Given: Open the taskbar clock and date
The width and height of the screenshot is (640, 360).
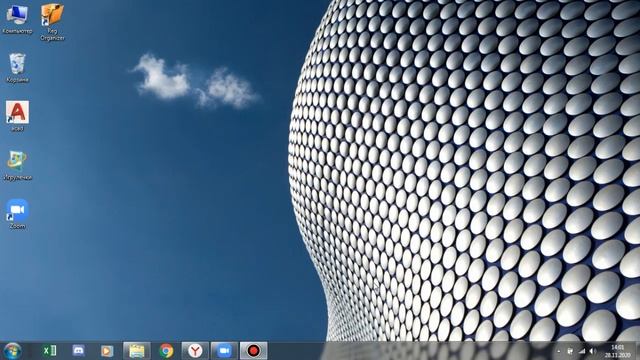Looking at the screenshot, I should pyautogui.click(x=618, y=351).
